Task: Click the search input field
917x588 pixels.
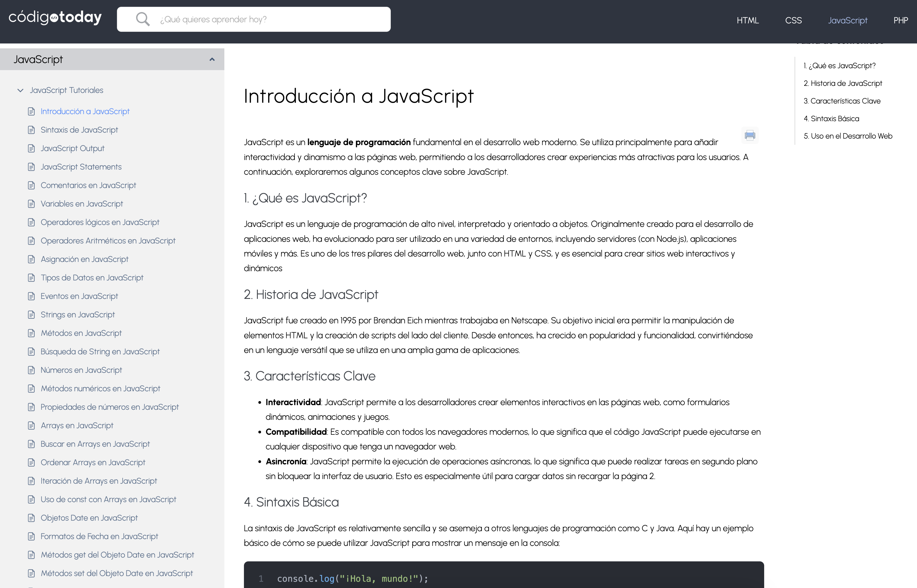Action: tap(254, 19)
